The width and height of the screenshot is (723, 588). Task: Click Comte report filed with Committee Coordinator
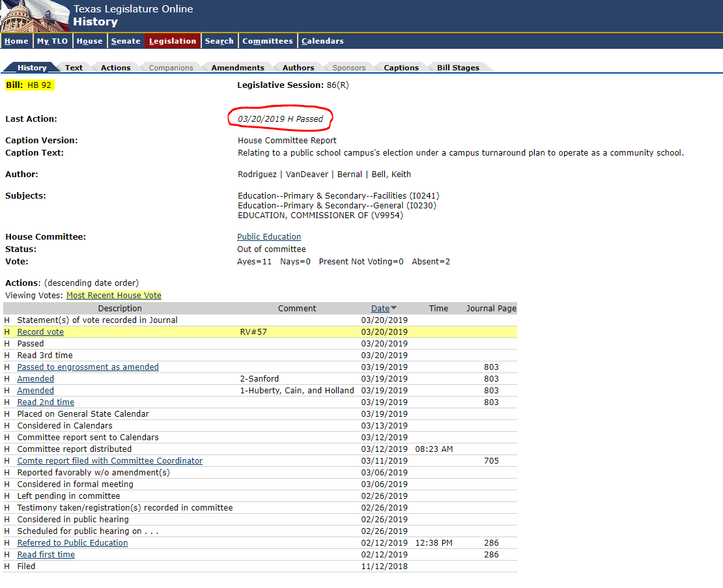[x=109, y=461]
